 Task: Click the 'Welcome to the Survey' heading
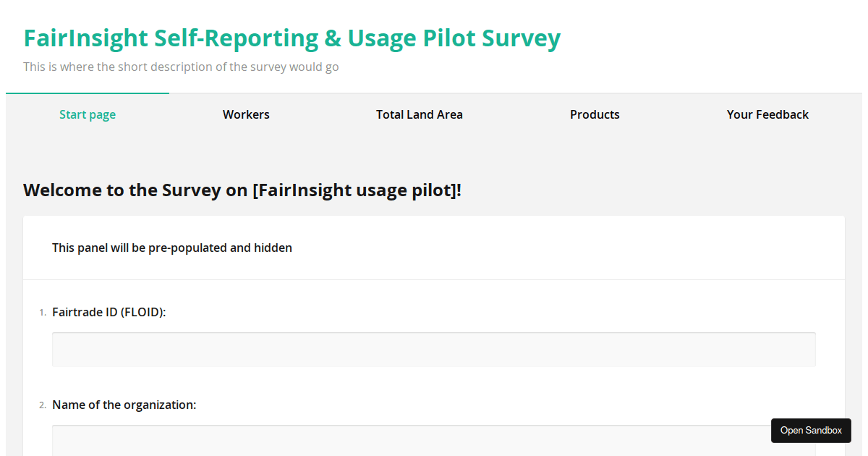click(x=242, y=190)
